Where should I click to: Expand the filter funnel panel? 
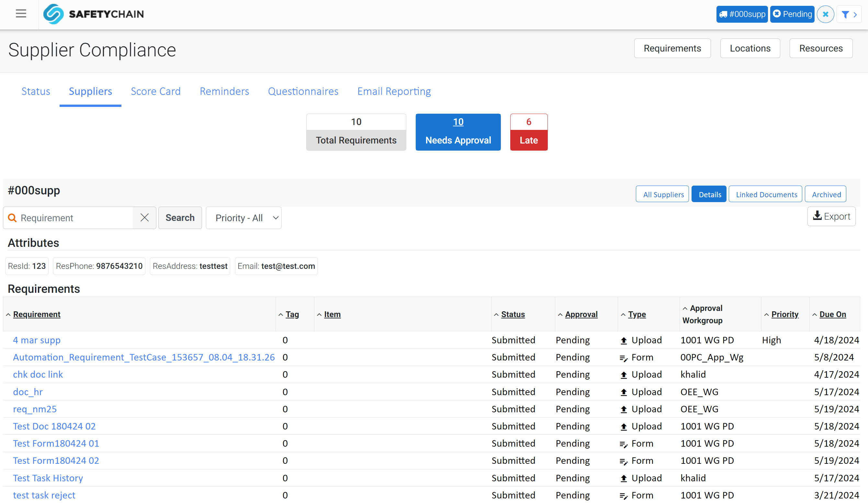849,15
